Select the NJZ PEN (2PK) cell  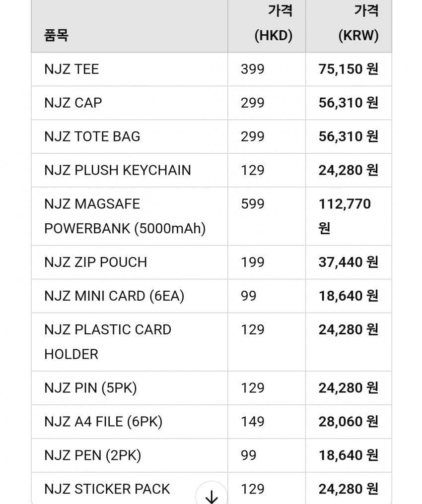click(x=93, y=455)
